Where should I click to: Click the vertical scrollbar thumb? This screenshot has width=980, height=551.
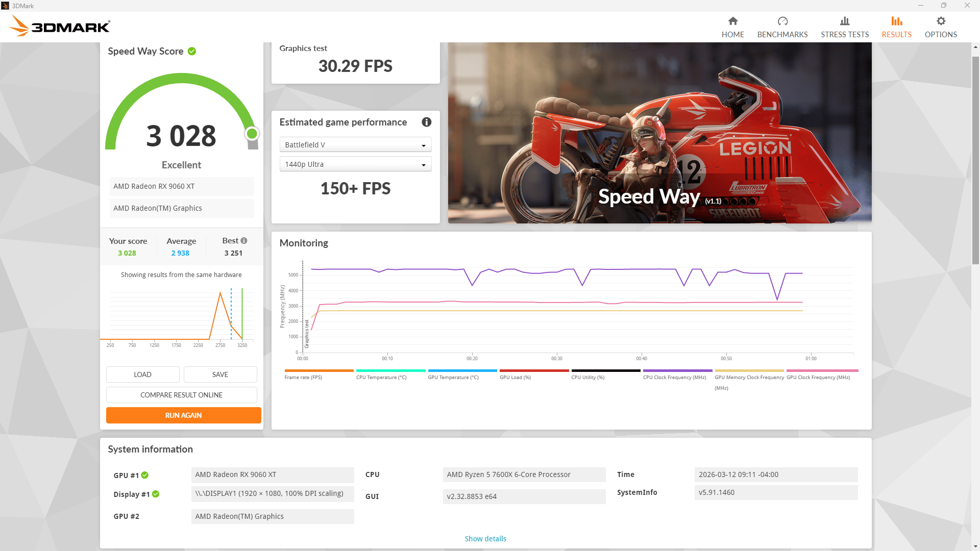click(x=975, y=161)
